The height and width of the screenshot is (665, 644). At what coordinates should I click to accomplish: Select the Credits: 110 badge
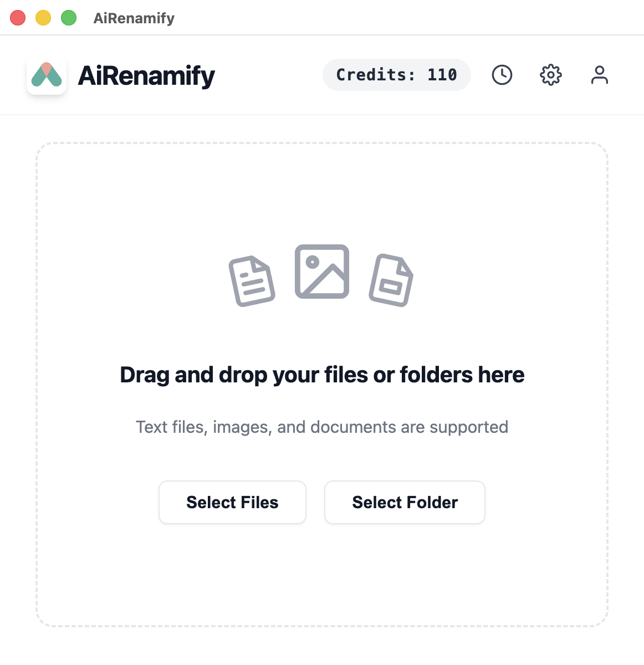(x=396, y=75)
